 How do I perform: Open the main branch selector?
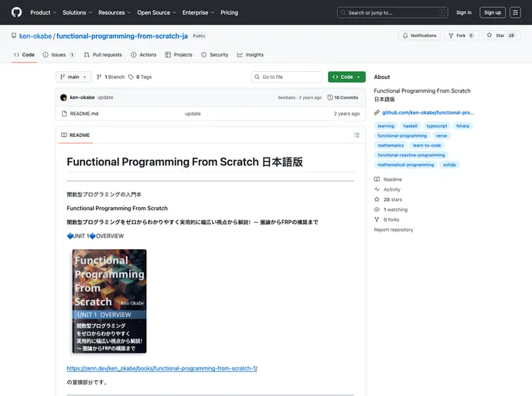tap(73, 77)
